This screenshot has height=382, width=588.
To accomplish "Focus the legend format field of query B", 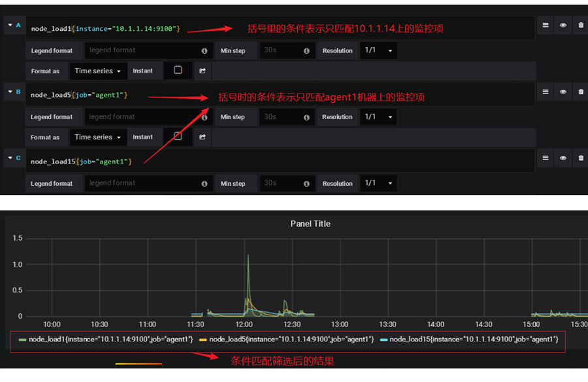I will pos(149,117).
